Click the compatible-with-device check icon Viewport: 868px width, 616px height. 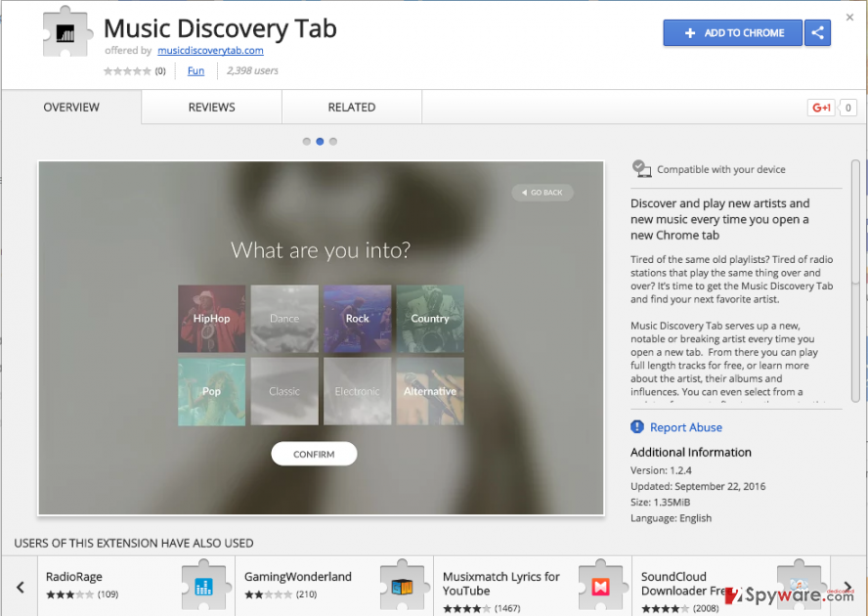click(641, 168)
